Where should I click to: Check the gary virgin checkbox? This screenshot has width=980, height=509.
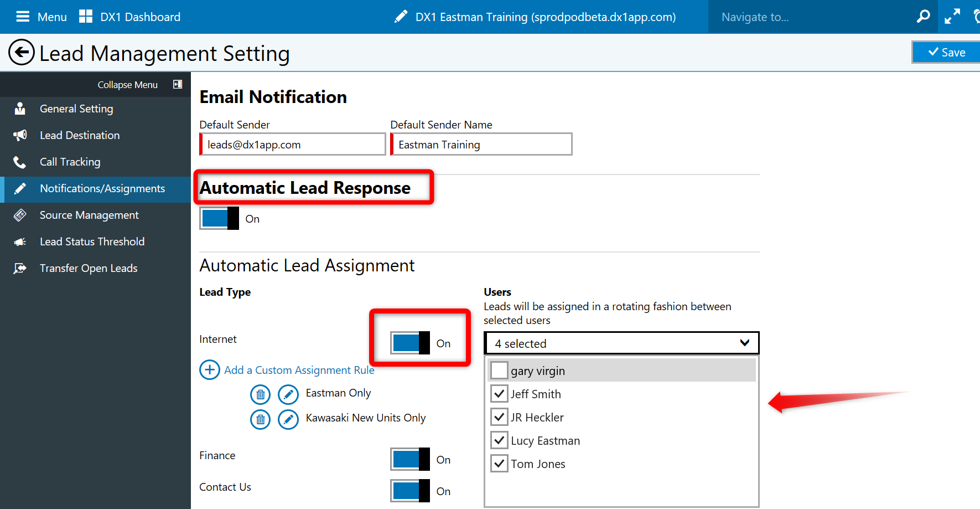(499, 370)
